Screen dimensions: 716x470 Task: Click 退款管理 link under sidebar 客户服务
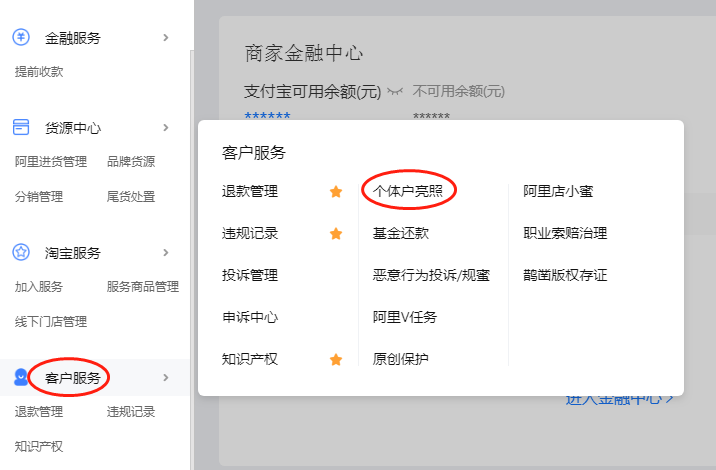[39, 412]
